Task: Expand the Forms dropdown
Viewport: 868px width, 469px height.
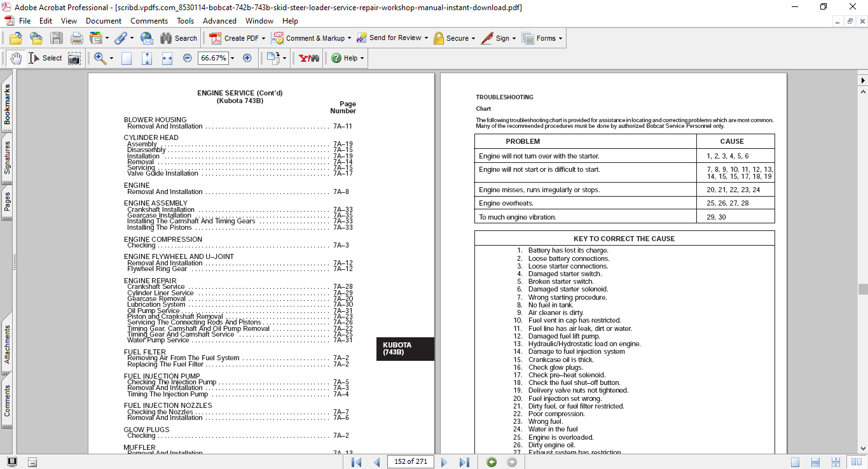Action: point(560,38)
